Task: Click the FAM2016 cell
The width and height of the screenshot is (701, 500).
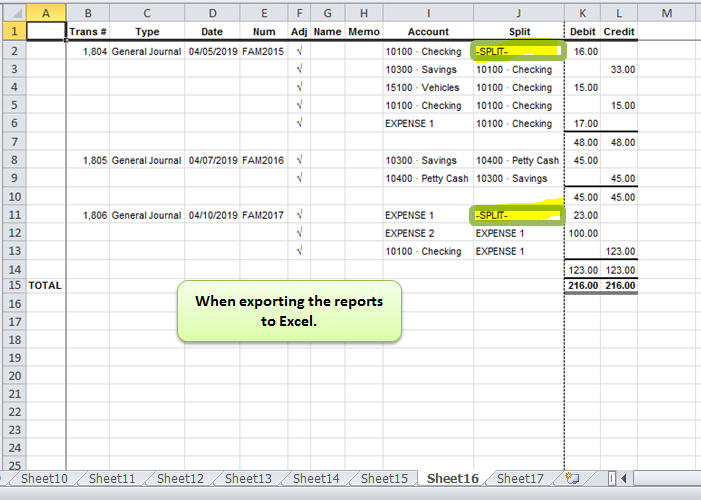Action: point(264,160)
